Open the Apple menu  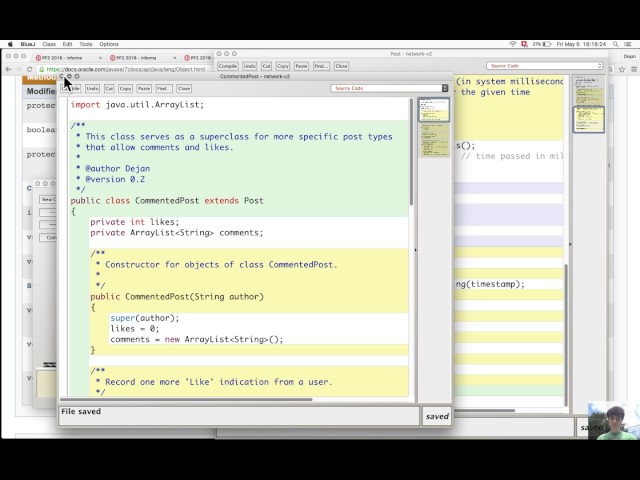[10, 44]
